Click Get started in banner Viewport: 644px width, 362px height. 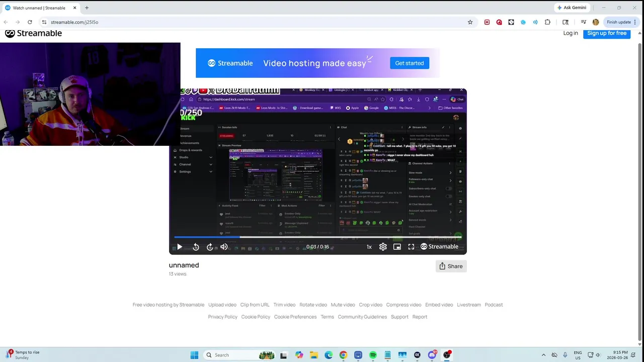[x=409, y=63]
